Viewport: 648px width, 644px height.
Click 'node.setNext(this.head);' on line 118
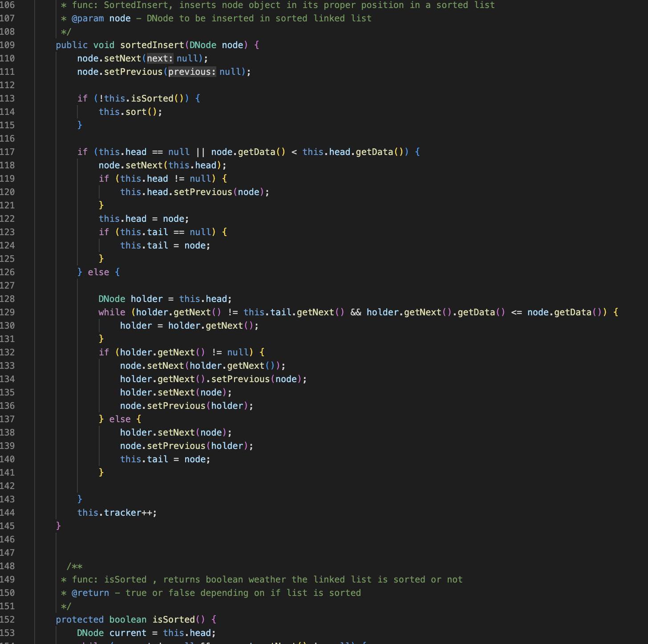point(162,165)
